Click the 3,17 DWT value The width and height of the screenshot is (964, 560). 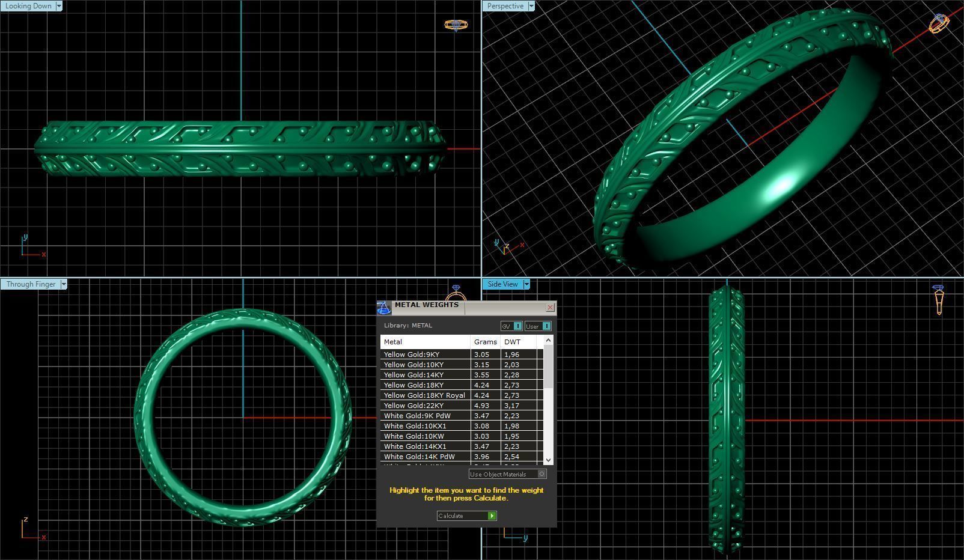[x=511, y=406]
